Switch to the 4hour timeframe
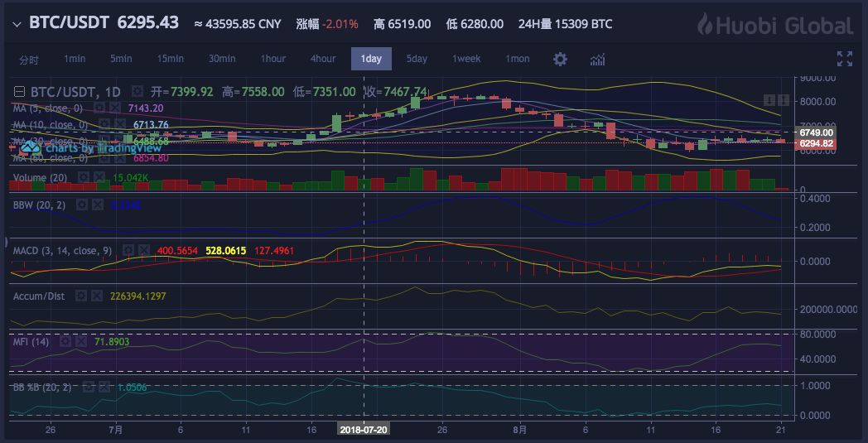This screenshot has height=443, width=868. (323, 59)
